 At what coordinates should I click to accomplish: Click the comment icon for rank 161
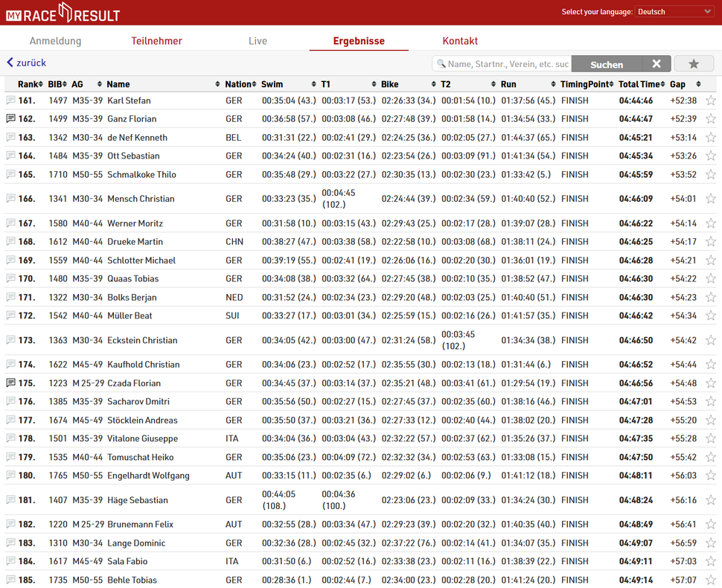pyautogui.click(x=10, y=100)
